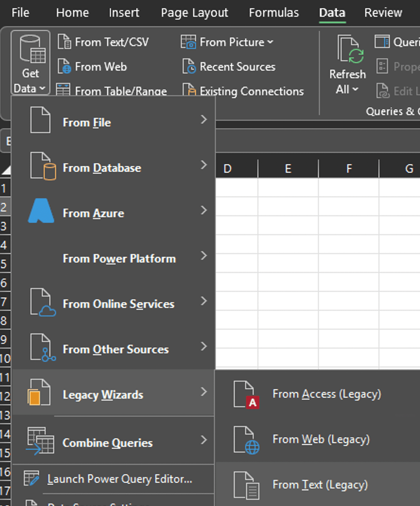
Task: Select column D header
Action: click(236, 168)
